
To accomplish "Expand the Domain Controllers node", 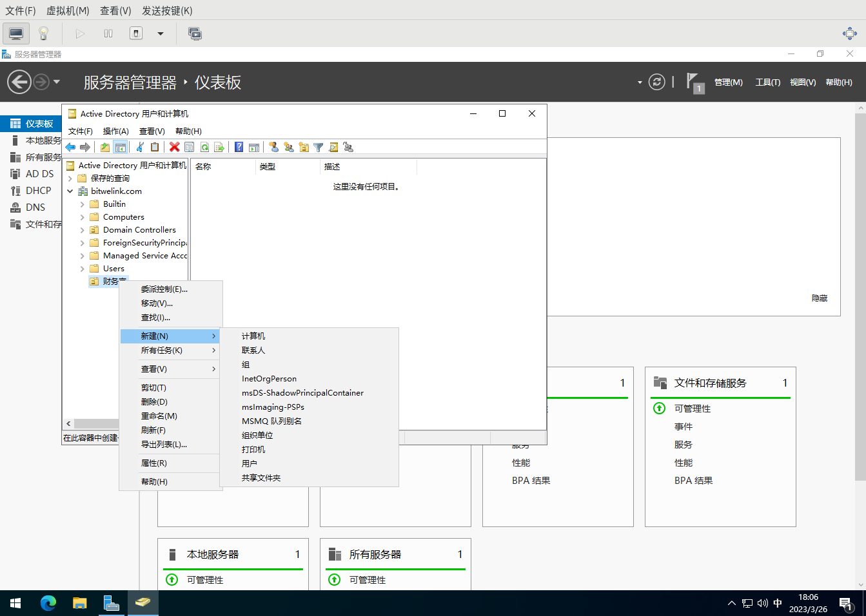I will click(82, 230).
